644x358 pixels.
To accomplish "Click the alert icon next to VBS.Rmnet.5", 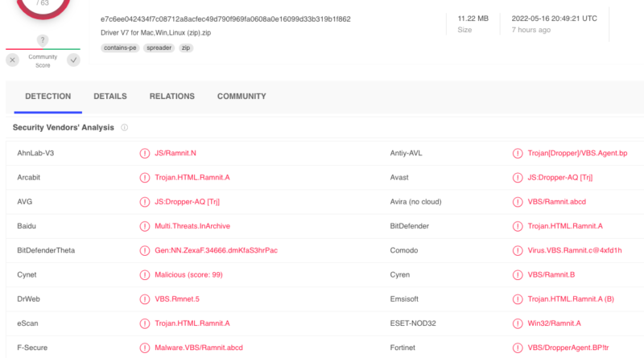I will coord(145,299).
